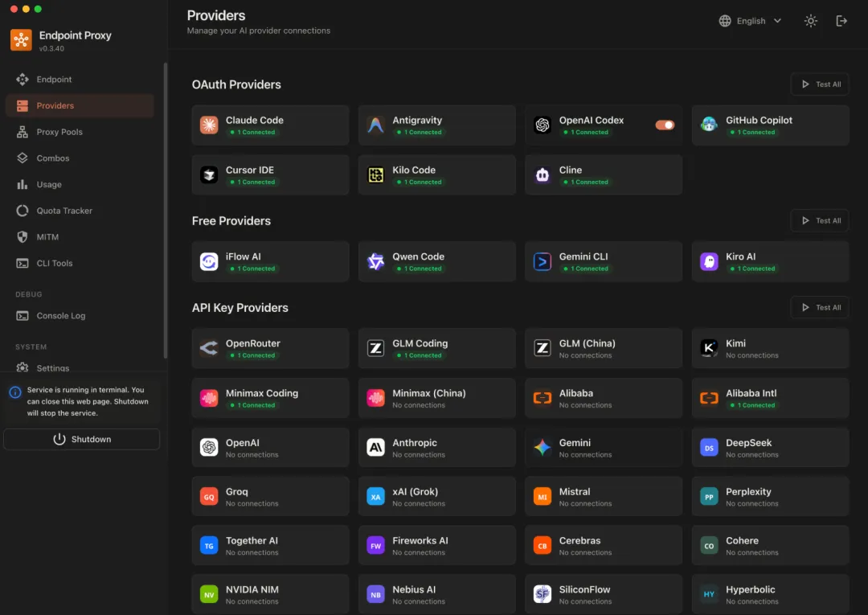Click the GLM Coding Z icon
Screen dimensions: 868x615
pos(375,348)
